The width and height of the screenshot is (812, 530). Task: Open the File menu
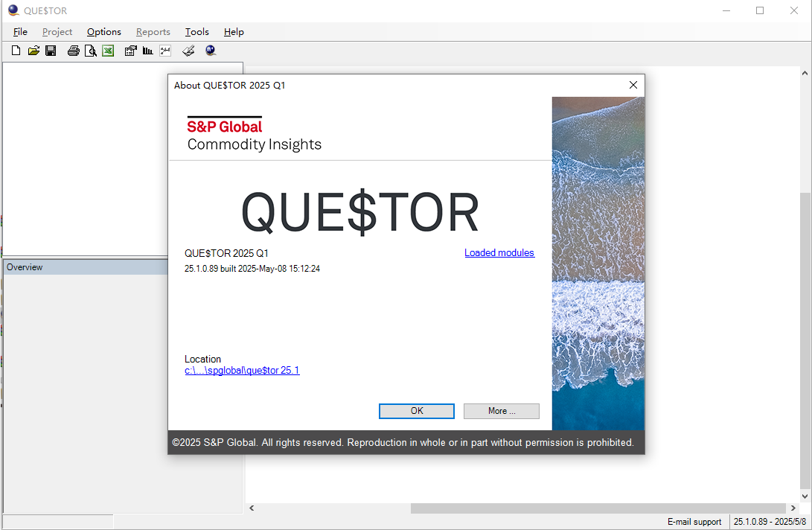click(x=20, y=32)
